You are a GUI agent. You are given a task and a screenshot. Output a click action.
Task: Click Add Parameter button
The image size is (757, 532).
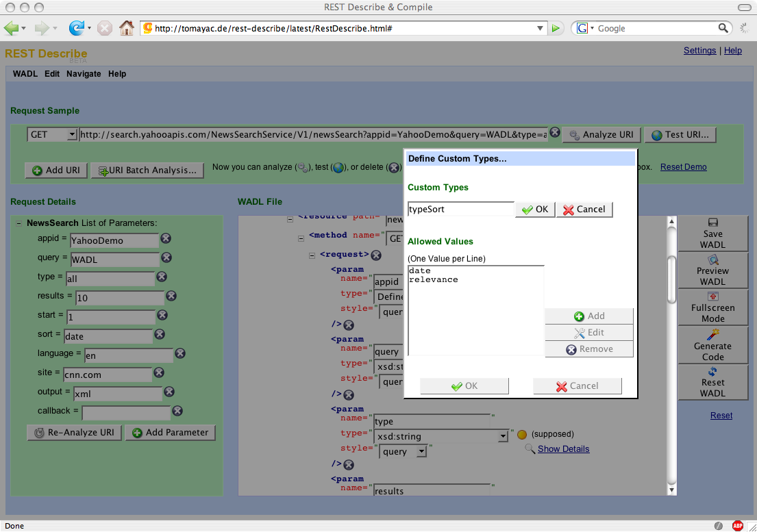point(170,433)
